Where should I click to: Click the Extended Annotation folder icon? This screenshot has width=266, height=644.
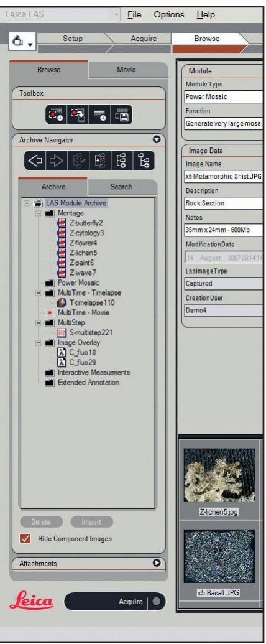pos(50,383)
